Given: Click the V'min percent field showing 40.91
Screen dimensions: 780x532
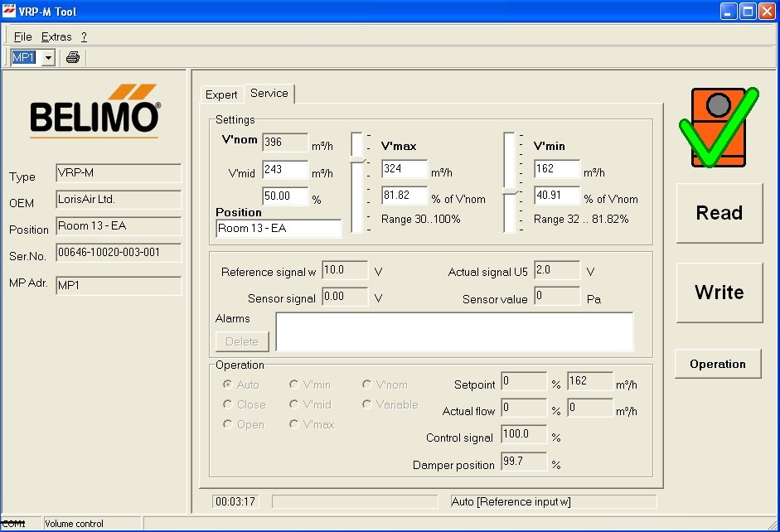Looking at the screenshot, I should (x=557, y=195).
